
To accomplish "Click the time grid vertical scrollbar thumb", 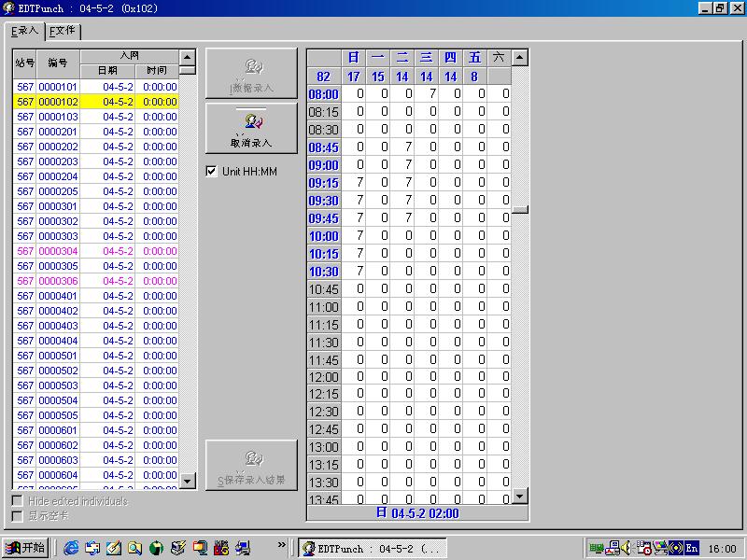I will click(520, 209).
